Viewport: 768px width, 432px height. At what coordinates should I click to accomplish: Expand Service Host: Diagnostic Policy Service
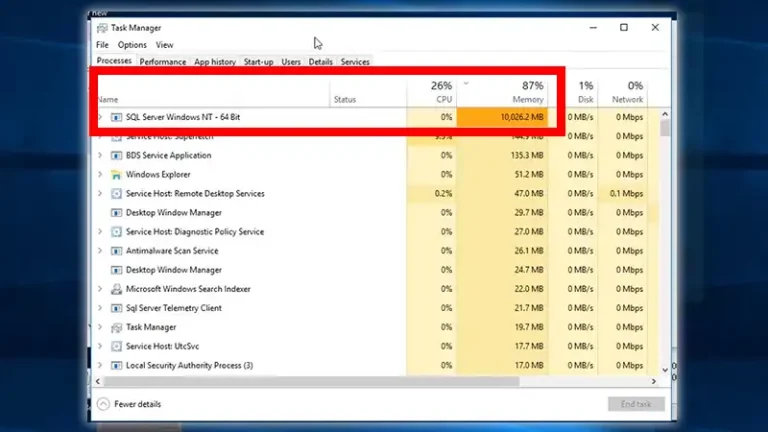coord(100,232)
